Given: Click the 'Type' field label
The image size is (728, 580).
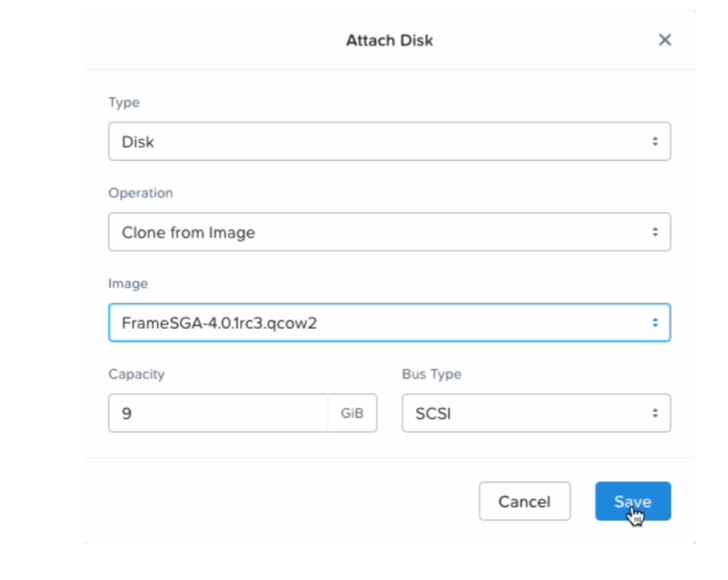Looking at the screenshot, I should click(124, 102).
